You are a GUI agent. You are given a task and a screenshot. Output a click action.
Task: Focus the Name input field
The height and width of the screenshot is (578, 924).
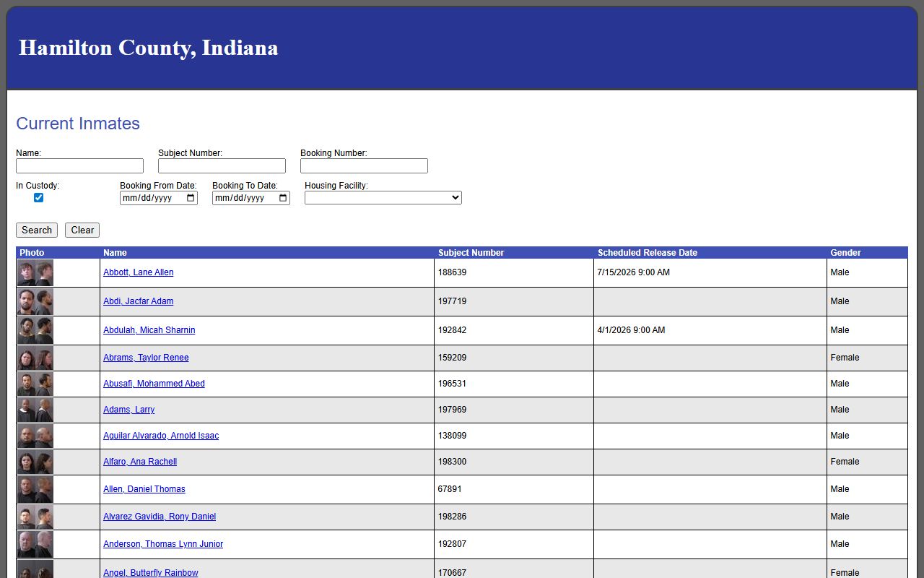point(79,166)
